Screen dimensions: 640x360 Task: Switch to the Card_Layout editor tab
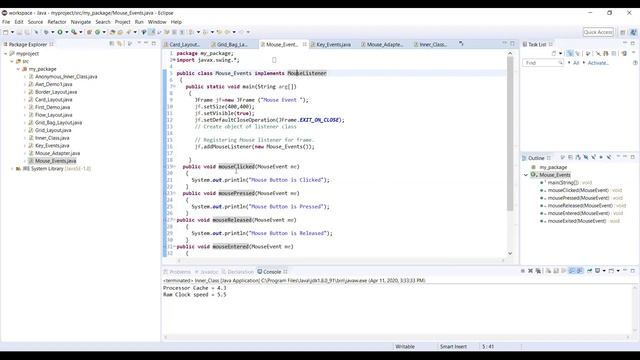click(x=184, y=44)
